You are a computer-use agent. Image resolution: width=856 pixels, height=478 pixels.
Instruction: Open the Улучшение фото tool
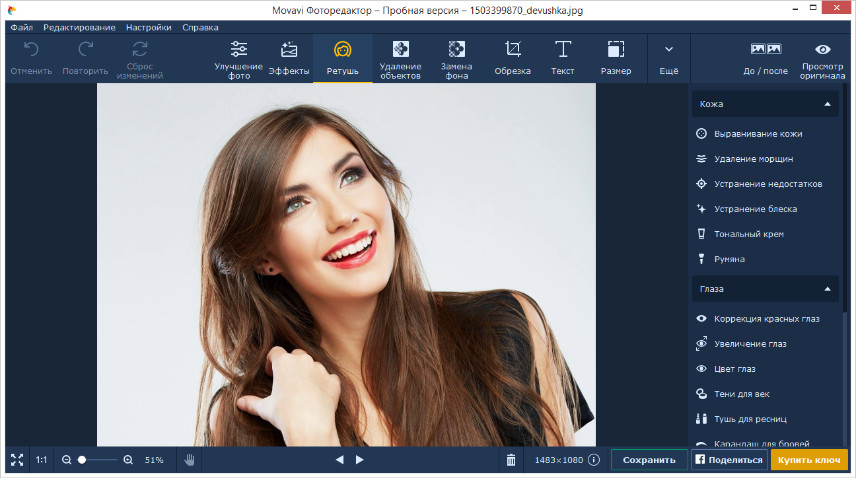click(239, 59)
